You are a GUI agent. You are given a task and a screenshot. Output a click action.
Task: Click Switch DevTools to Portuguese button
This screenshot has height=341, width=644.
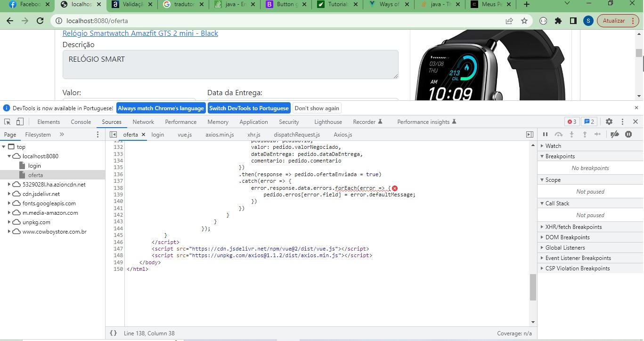(x=249, y=108)
